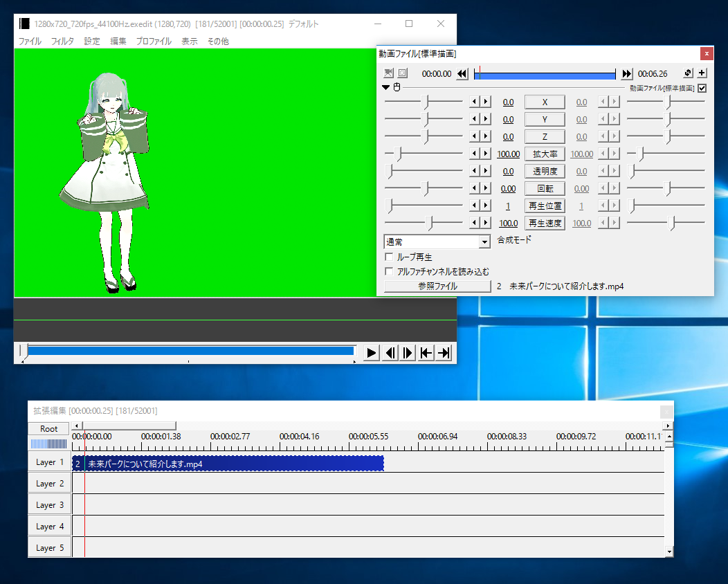The height and width of the screenshot is (584, 728).
Task: Open the 設定 menu
Action: point(92,42)
